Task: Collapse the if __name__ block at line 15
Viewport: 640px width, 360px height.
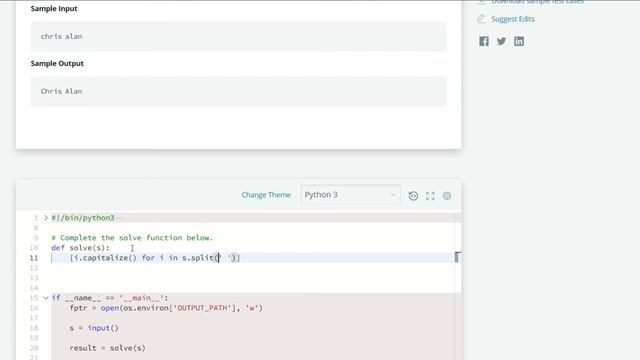Action: (x=46, y=298)
